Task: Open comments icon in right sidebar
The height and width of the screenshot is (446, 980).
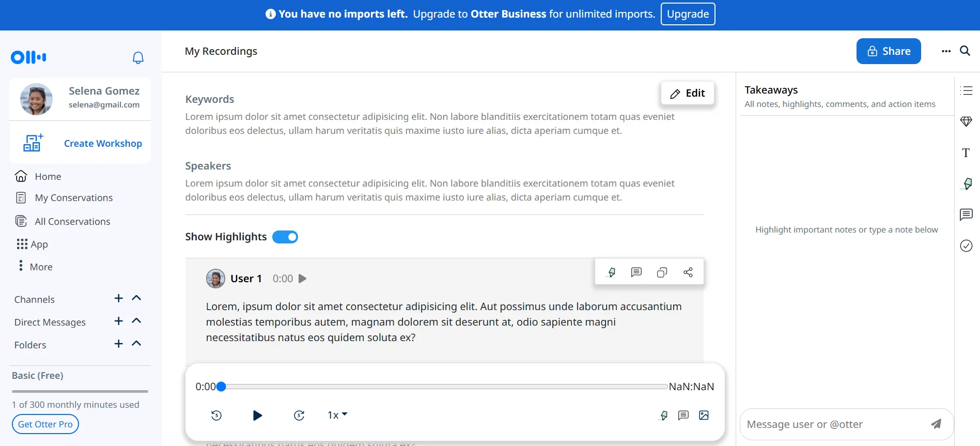Action: [x=966, y=214]
